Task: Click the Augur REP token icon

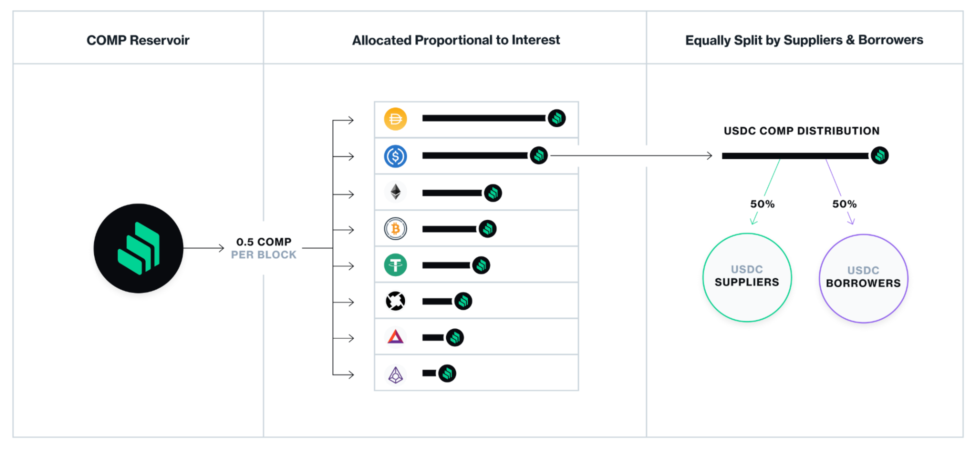Action: [x=395, y=374]
